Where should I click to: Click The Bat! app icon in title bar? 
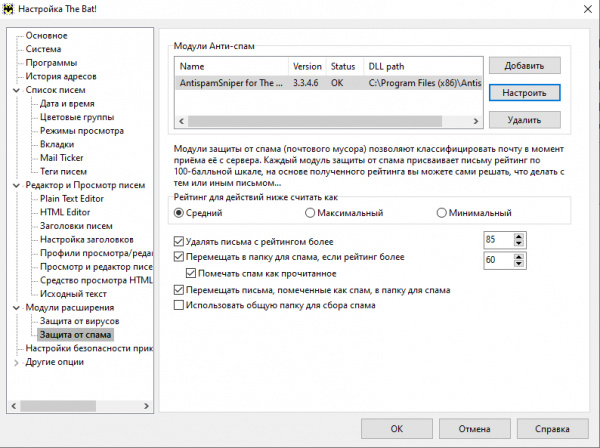tap(10, 9)
